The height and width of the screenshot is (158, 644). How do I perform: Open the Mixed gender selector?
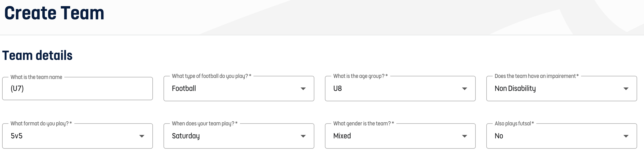tap(400, 136)
